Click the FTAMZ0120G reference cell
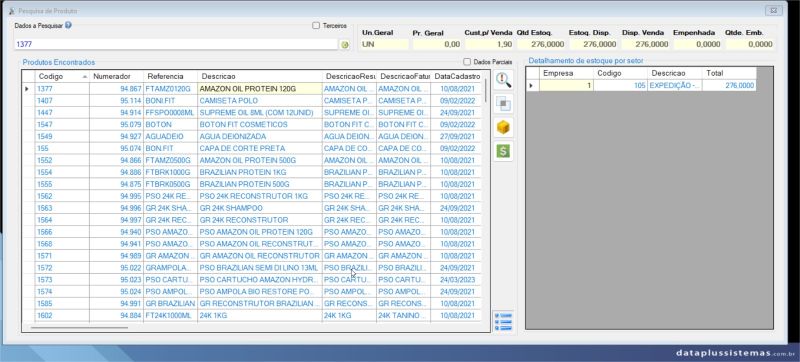Screen dimensions: 800x362 coord(170,89)
